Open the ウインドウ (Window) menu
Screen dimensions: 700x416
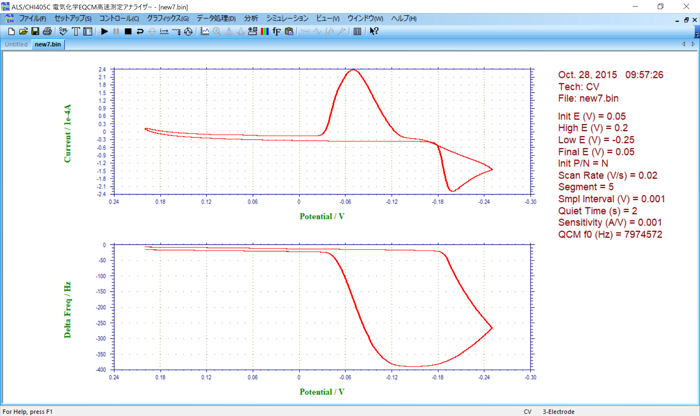pyautogui.click(x=365, y=18)
